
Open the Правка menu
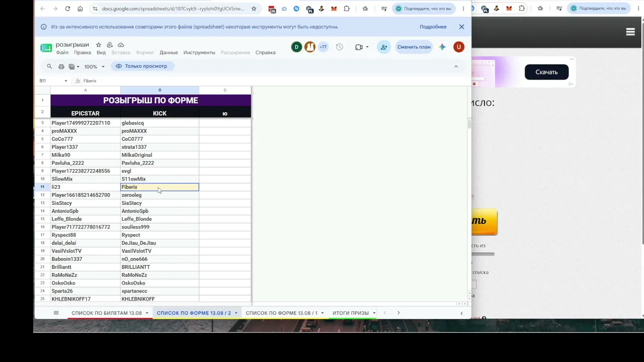coord(83,52)
